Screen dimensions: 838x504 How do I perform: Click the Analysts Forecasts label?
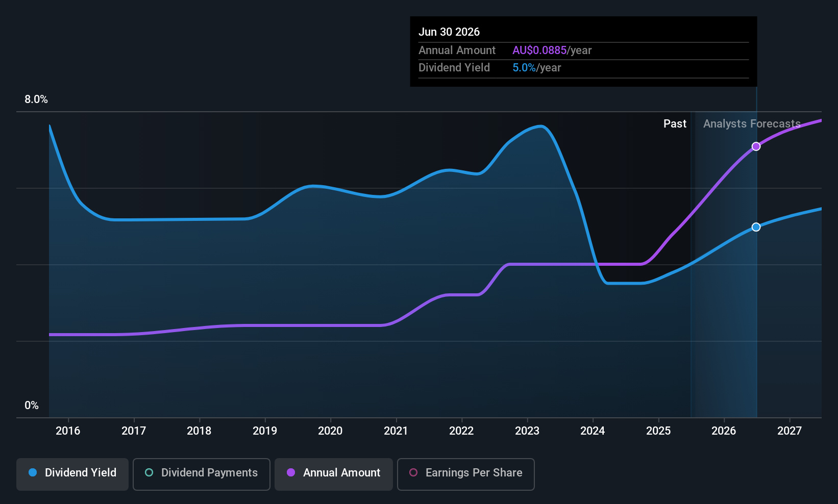point(752,124)
